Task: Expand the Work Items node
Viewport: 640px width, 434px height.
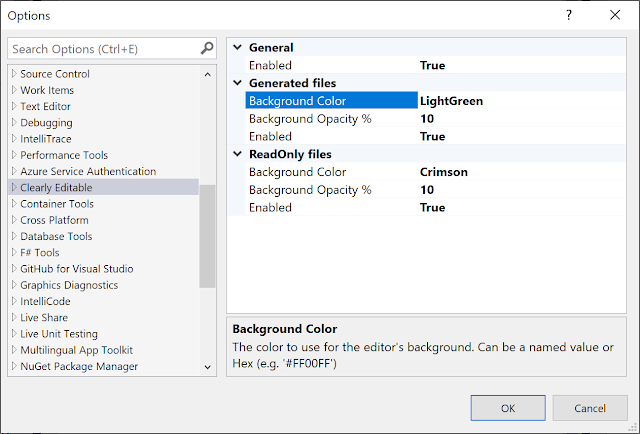Action: 14,90
